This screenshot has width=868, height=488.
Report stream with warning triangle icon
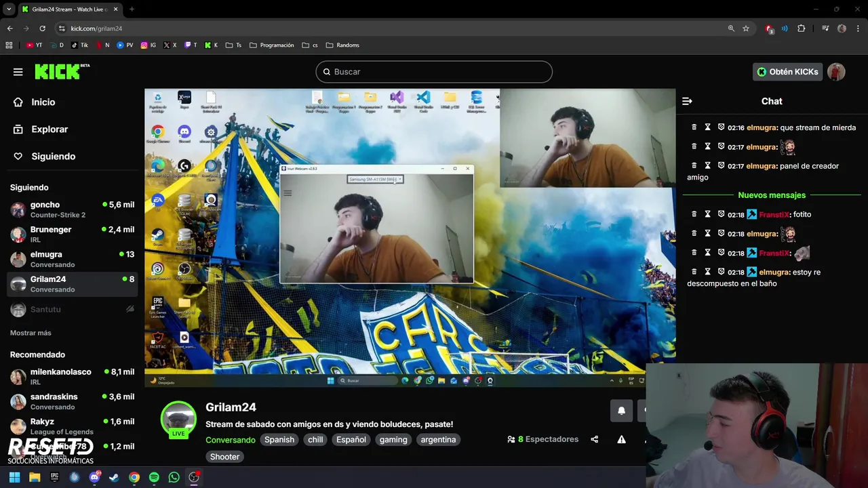coord(621,439)
